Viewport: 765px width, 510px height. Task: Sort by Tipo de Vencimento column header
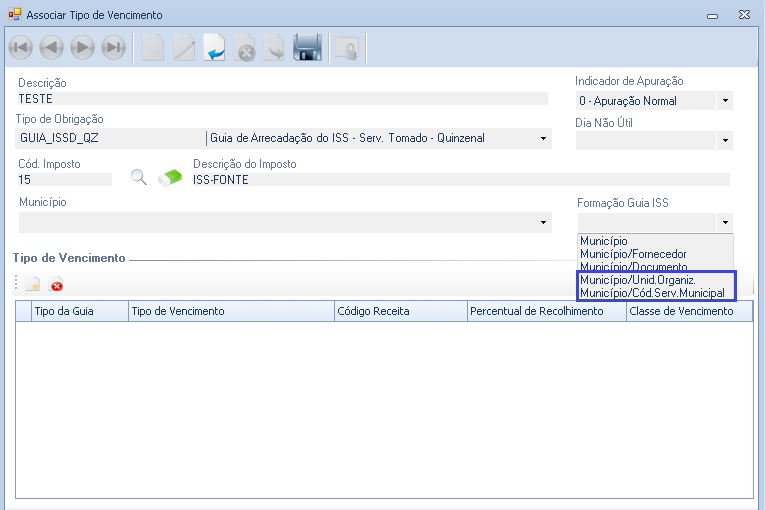point(231,311)
